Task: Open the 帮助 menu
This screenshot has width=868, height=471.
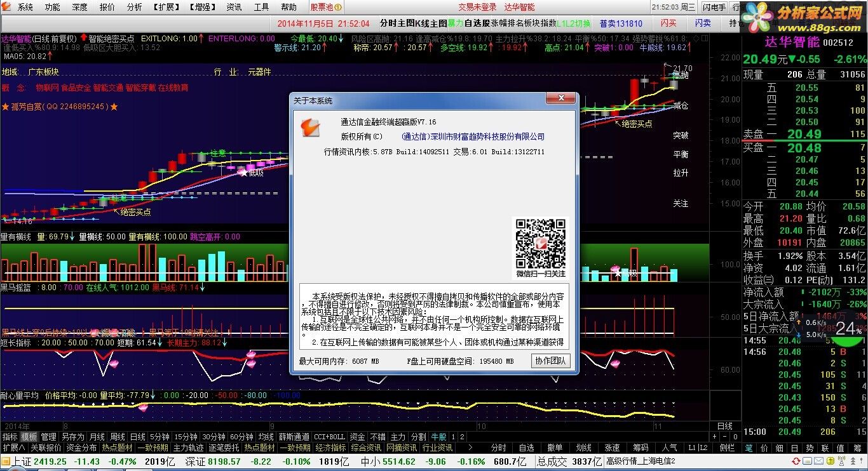Action: coord(288,8)
